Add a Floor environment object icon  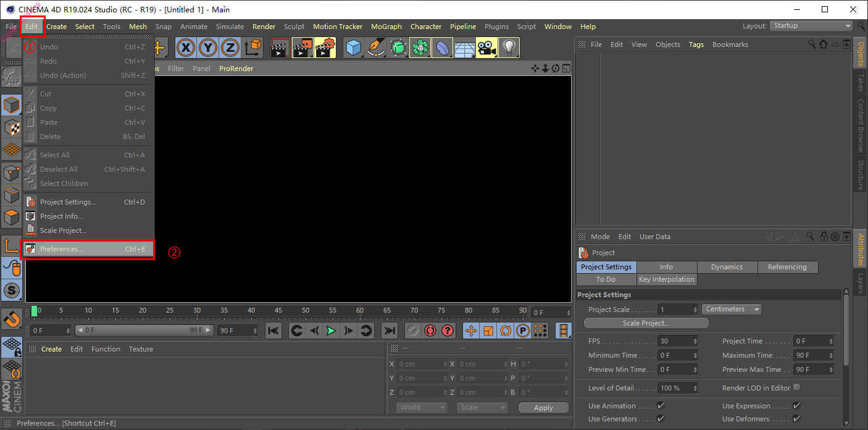465,48
